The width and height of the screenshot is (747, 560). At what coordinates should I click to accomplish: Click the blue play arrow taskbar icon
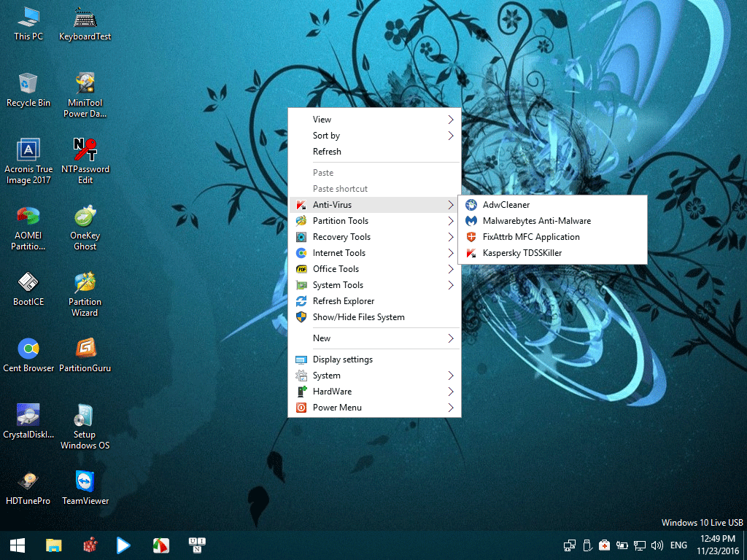click(x=123, y=545)
